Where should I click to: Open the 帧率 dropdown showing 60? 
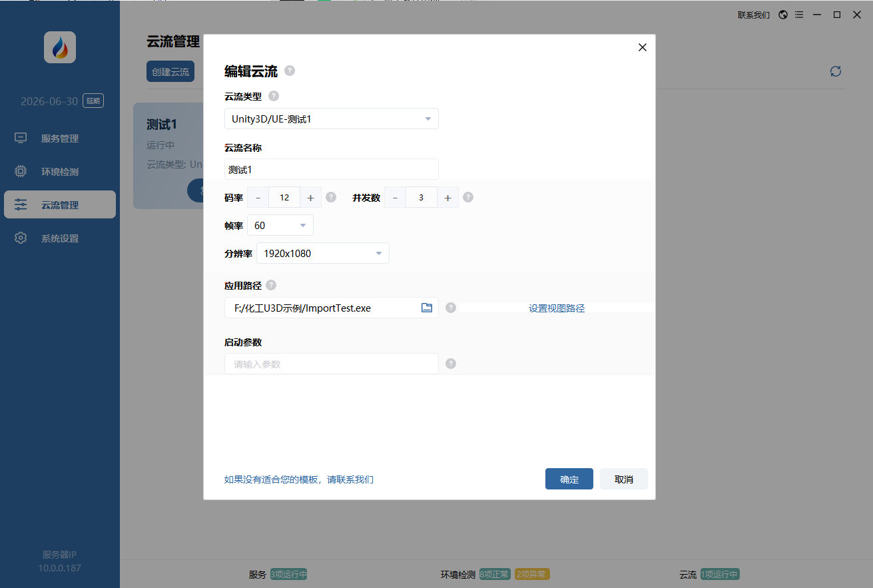280,225
